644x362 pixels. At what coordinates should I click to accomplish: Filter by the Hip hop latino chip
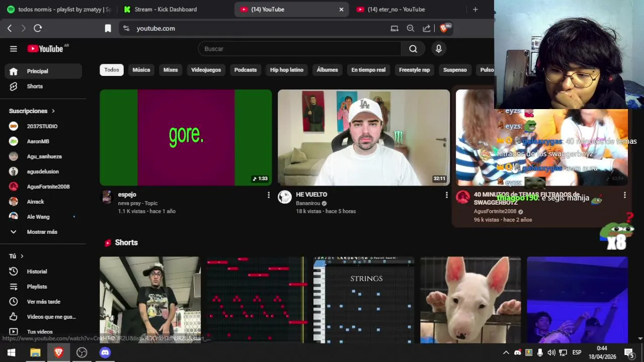click(x=287, y=70)
